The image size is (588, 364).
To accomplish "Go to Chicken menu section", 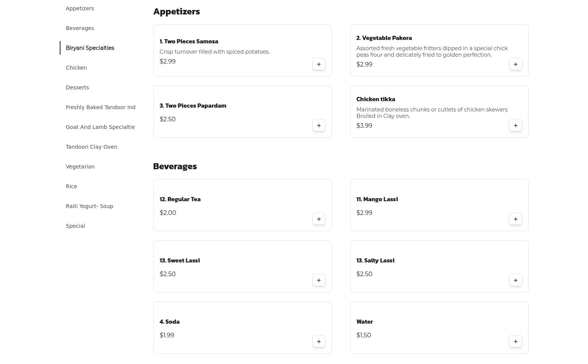I will click(x=76, y=68).
